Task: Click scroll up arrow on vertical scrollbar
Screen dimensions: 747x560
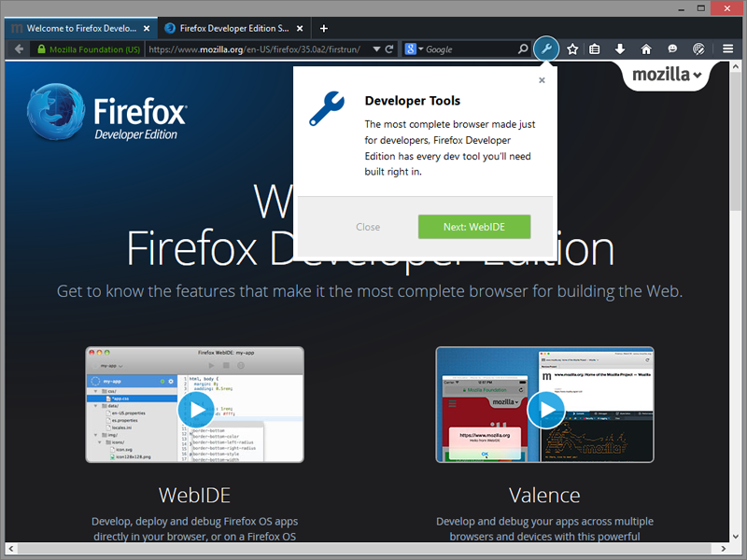Action: click(736, 66)
